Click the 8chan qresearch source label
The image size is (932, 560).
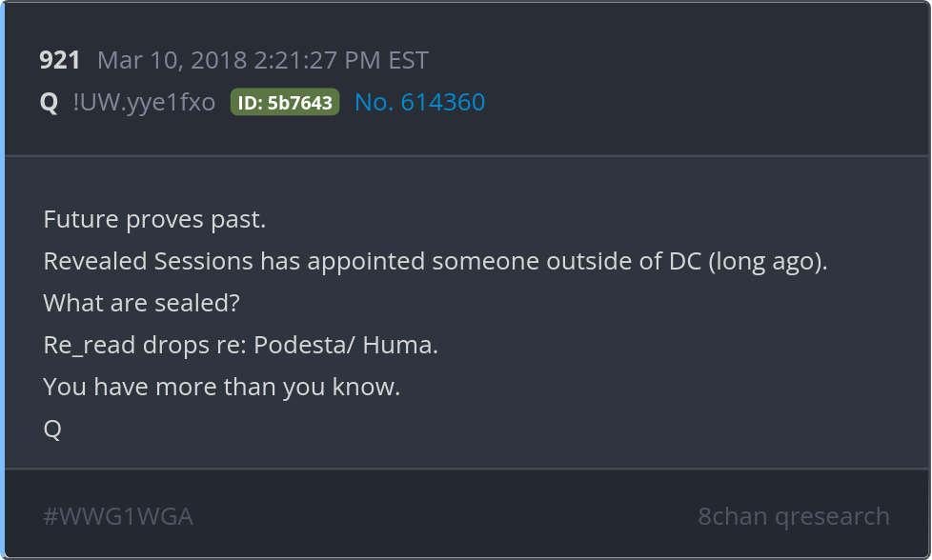[x=793, y=517]
